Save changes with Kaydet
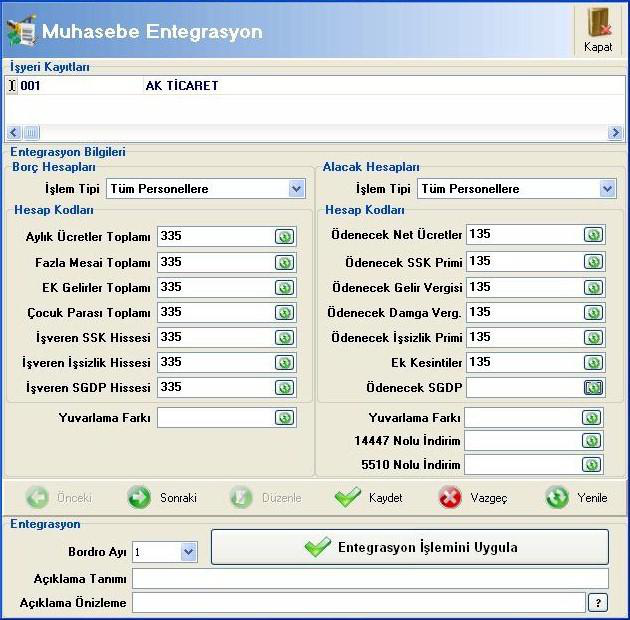Screen dimensions: 630x620 point(368,497)
